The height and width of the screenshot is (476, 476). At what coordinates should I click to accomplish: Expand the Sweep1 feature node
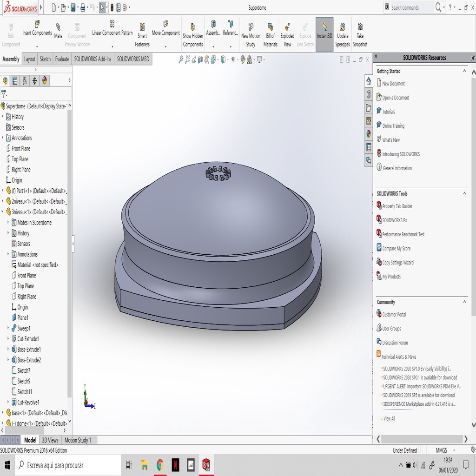point(8,328)
